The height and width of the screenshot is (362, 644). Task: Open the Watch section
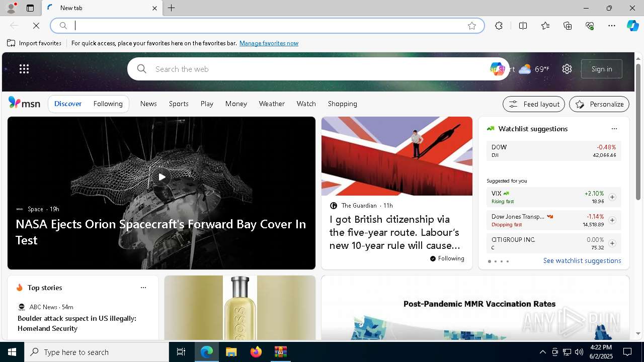pyautogui.click(x=306, y=104)
